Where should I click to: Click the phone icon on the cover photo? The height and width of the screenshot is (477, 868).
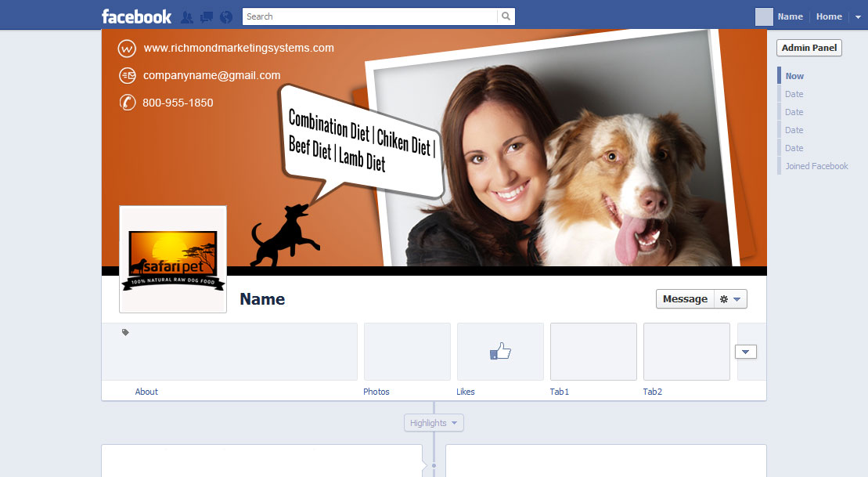point(128,103)
